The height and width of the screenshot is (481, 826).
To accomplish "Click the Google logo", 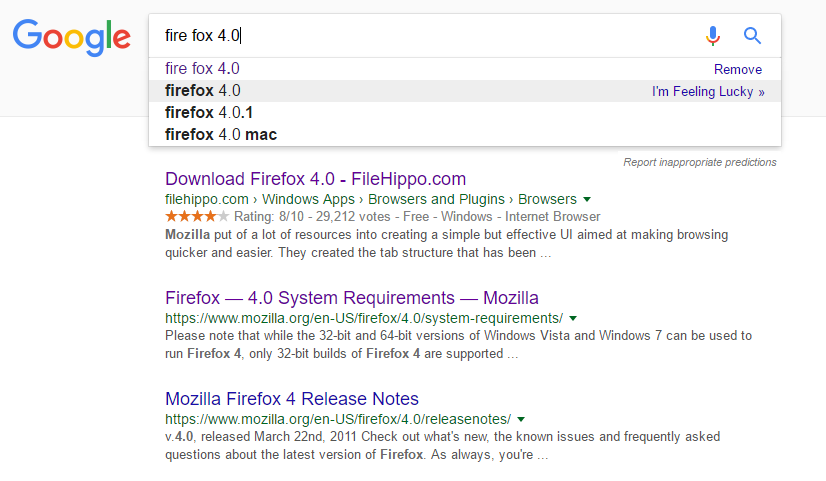I will coord(71,37).
